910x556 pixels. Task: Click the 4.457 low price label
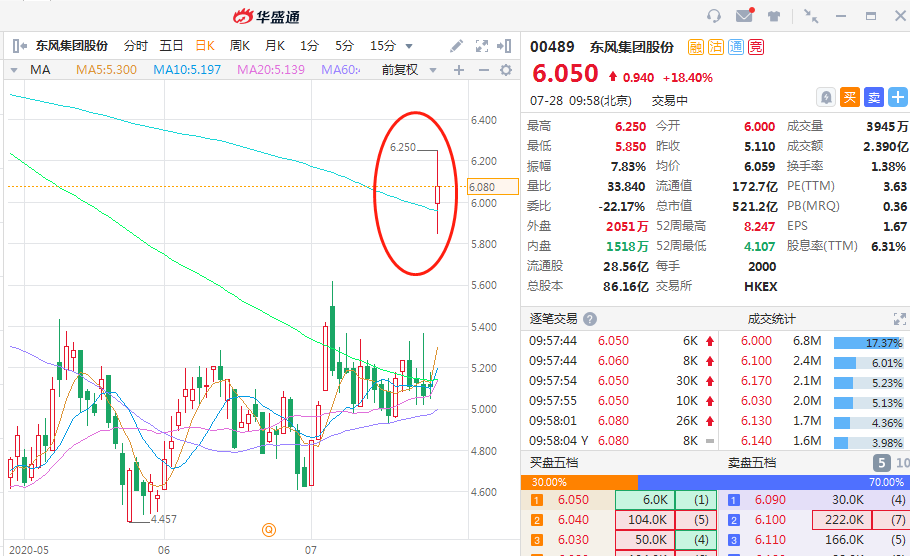pos(164,519)
